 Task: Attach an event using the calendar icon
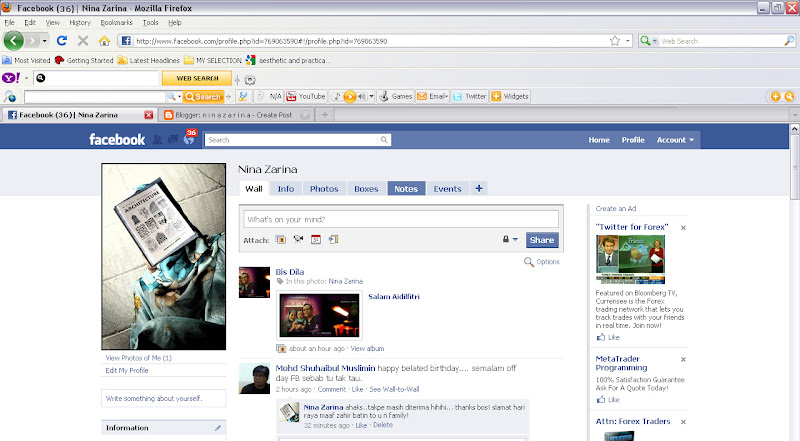point(316,239)
